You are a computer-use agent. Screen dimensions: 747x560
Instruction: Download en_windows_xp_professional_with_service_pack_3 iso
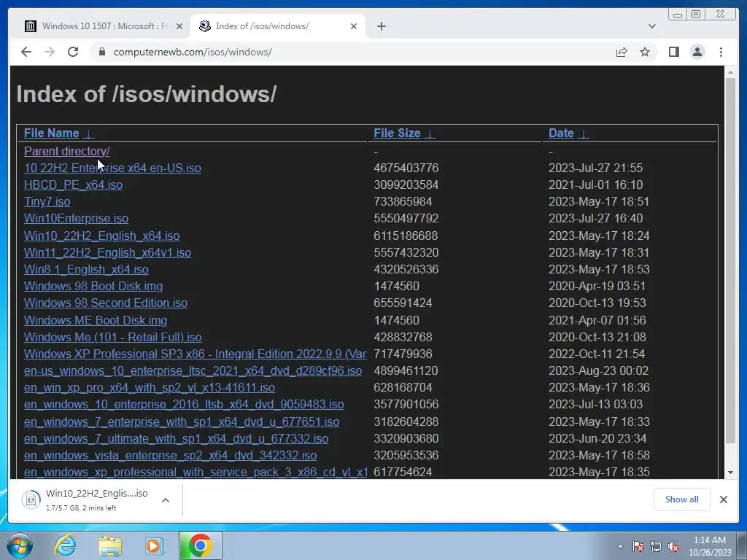point(196,472)
